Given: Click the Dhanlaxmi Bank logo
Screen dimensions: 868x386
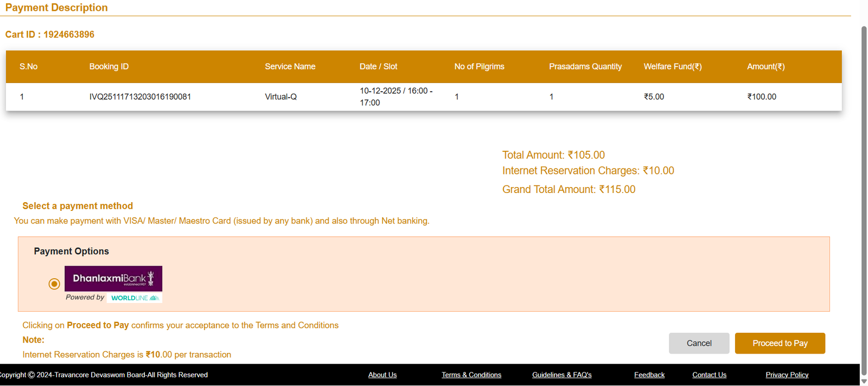Looking at the screenshot, I should pyautogui.click(x=113, y=279).
